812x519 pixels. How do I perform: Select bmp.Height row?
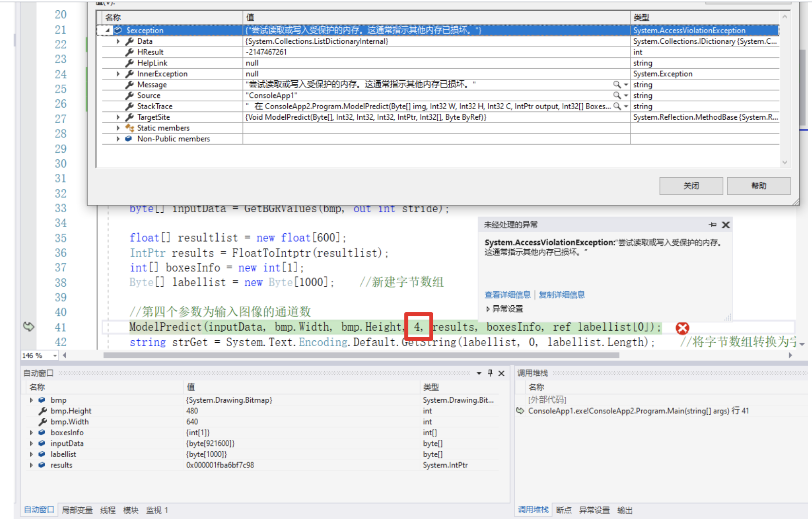click(263, 411)
